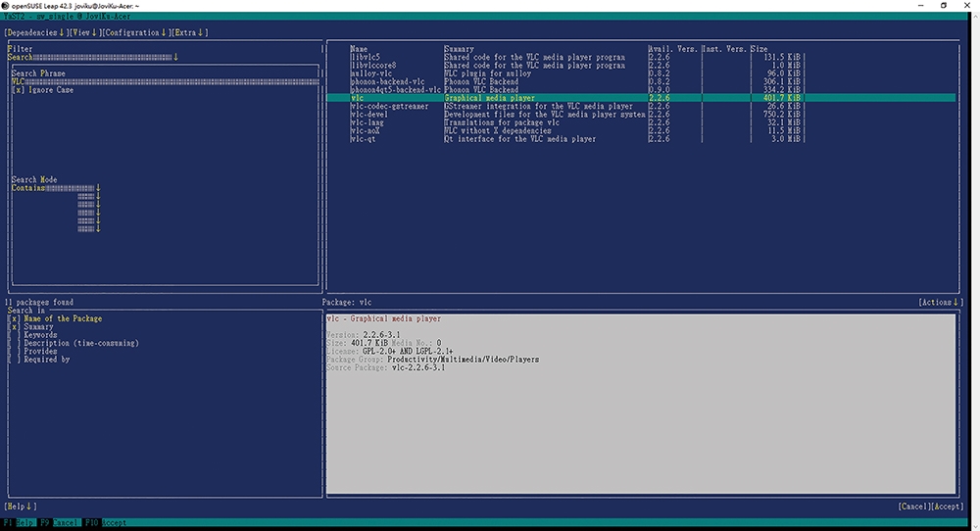Image resolution: width=980 pixels, height=531 pixels.
Task: Click Package Group Productivity/Multimedia/Video/Players line
Action: pos(432,360)
